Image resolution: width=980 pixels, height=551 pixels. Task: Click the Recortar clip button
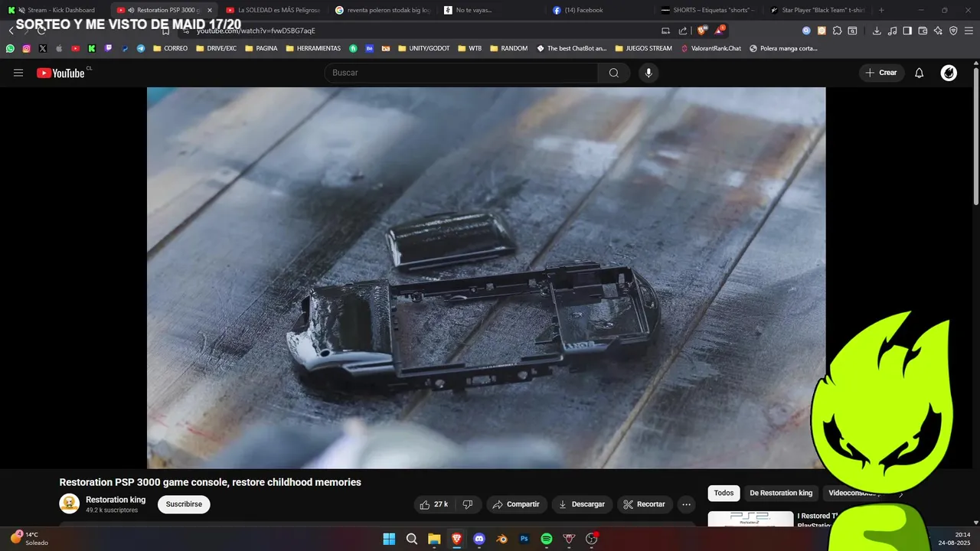pos(644,504)
